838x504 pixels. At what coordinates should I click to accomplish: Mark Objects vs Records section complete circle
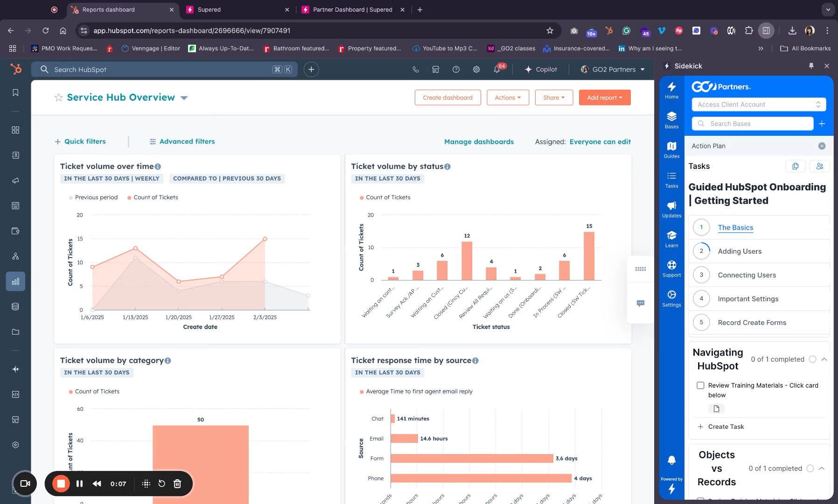click(x=810, y=469)
